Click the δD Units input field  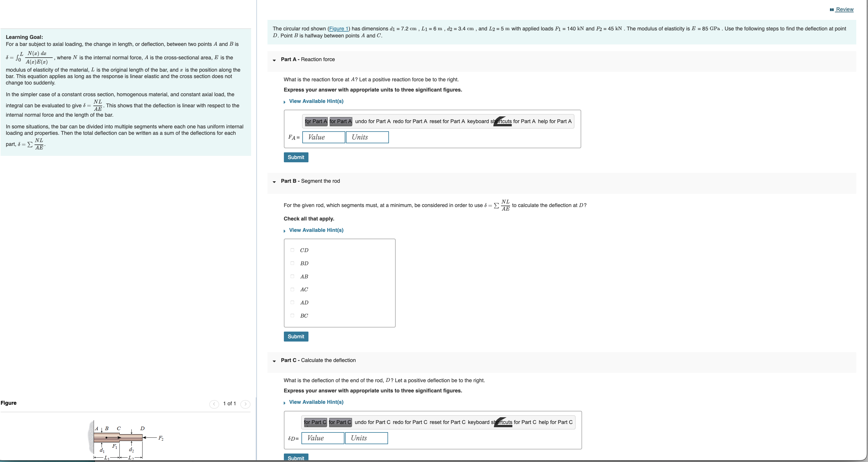366,438
